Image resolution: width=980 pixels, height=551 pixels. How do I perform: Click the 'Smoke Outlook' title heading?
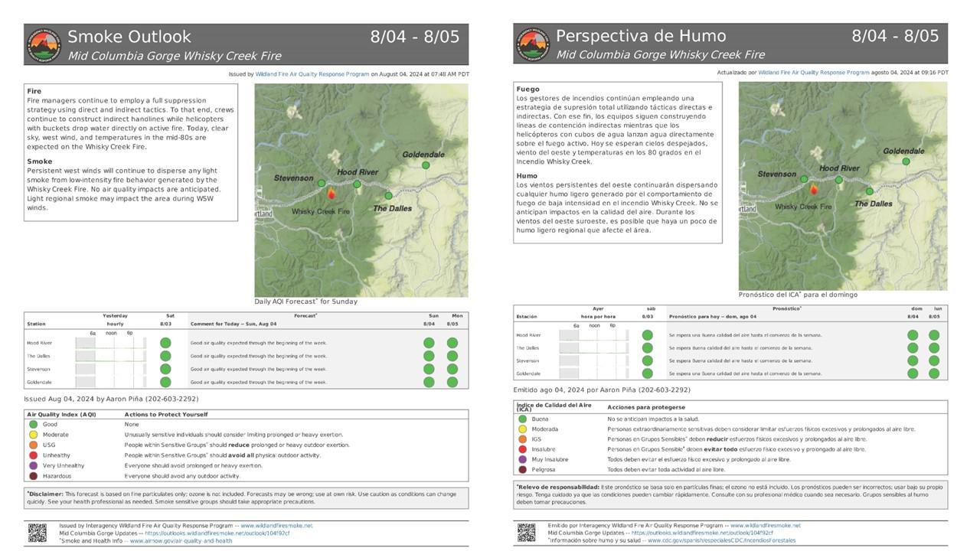[129, 37]
